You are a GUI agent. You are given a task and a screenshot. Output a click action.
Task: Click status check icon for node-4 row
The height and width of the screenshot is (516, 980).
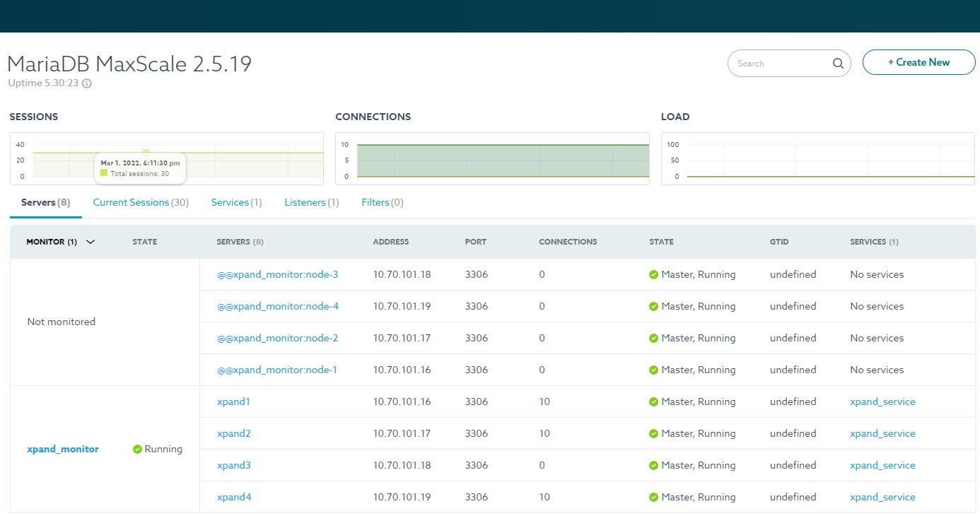[x=653, y=306]
